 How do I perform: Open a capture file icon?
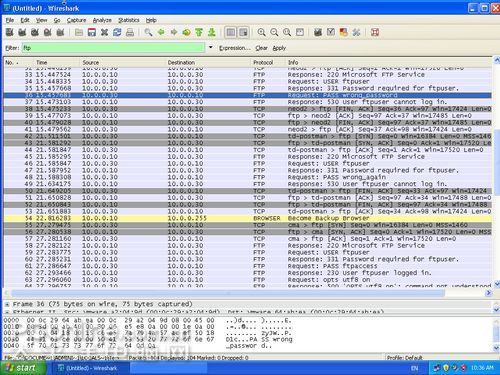coord(79,32)
